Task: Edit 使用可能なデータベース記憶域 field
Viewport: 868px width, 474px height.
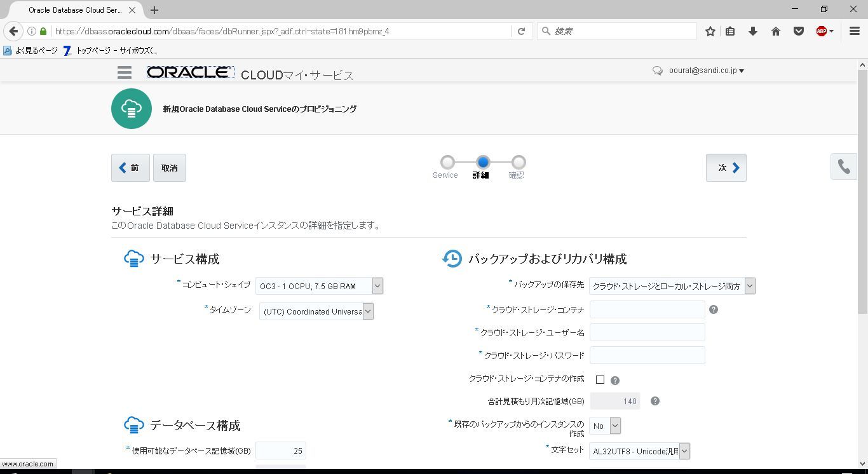Action: (281, 450)
